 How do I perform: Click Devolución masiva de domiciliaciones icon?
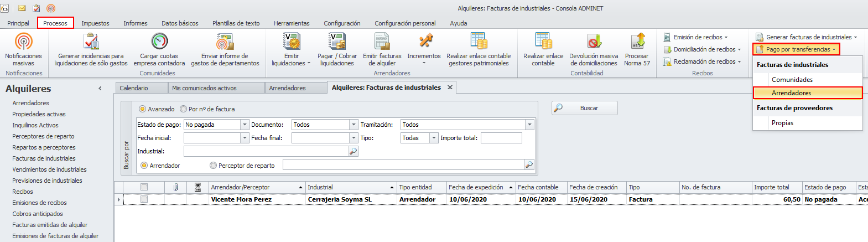pyautogui.click(x=594, y=42)
